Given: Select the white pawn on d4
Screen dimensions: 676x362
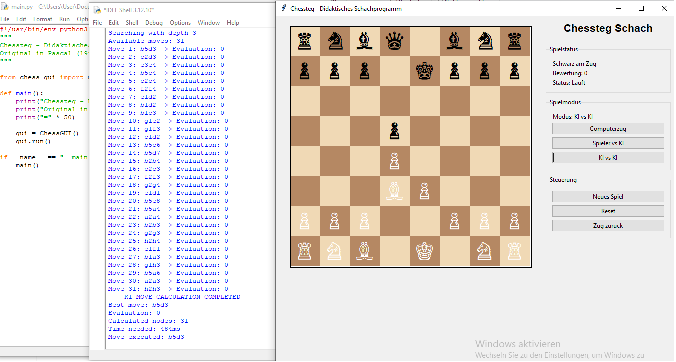Looking at the screenshot, I should (394, 161).
